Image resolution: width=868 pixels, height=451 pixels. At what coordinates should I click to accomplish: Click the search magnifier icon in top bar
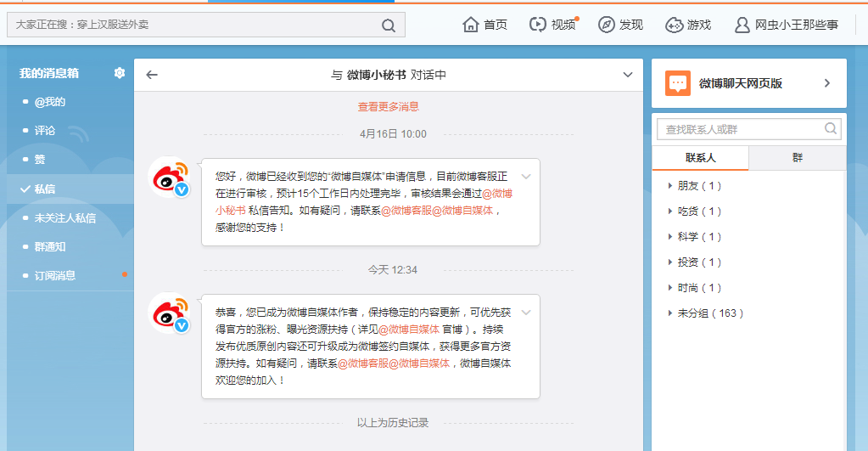(389, 25)
